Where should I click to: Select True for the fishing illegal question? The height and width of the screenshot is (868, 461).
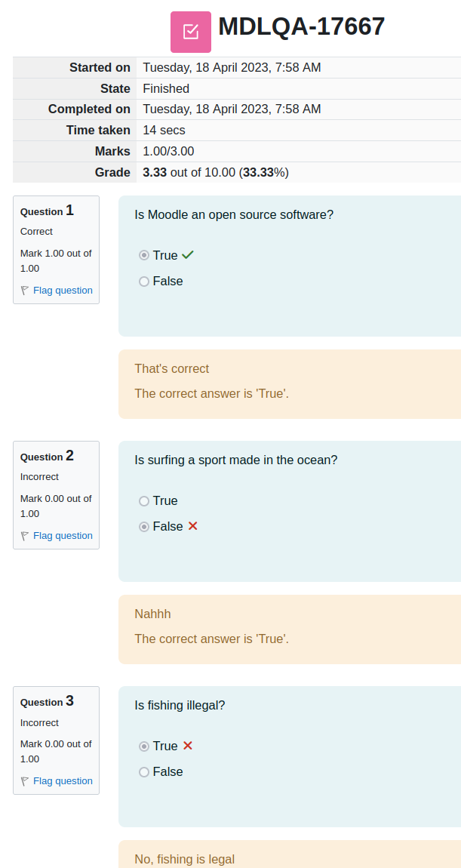click(x=144, y=746)
